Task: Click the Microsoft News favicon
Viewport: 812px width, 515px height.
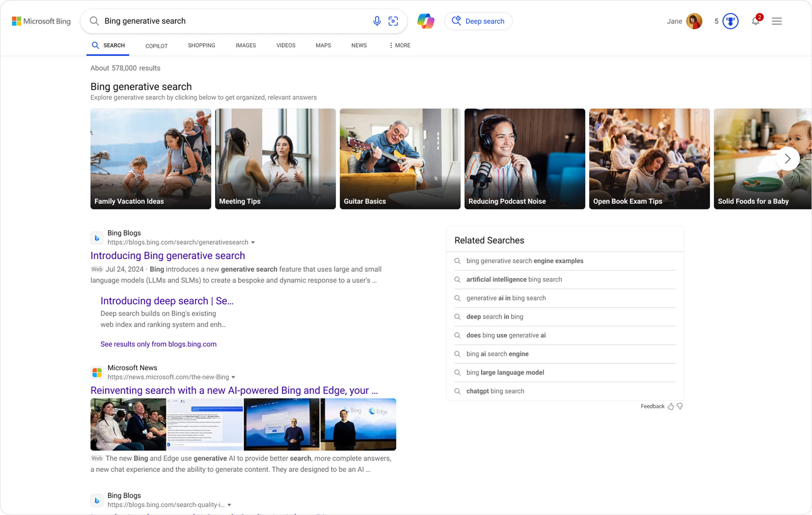Action: [x=97, y=372]
